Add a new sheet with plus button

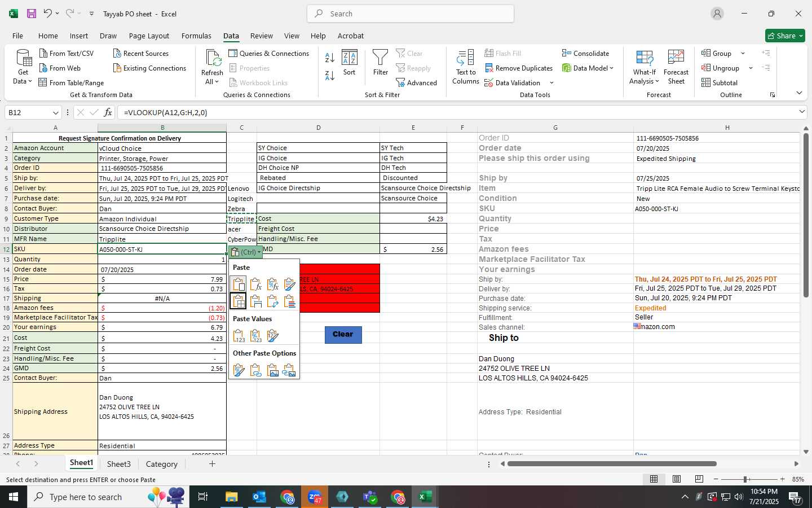point(212,464)
